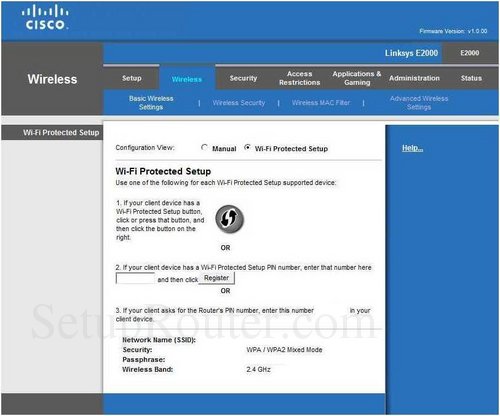500x416 pixels.
Task: Switch to the Security tab
Action: [x=243, y=78]
